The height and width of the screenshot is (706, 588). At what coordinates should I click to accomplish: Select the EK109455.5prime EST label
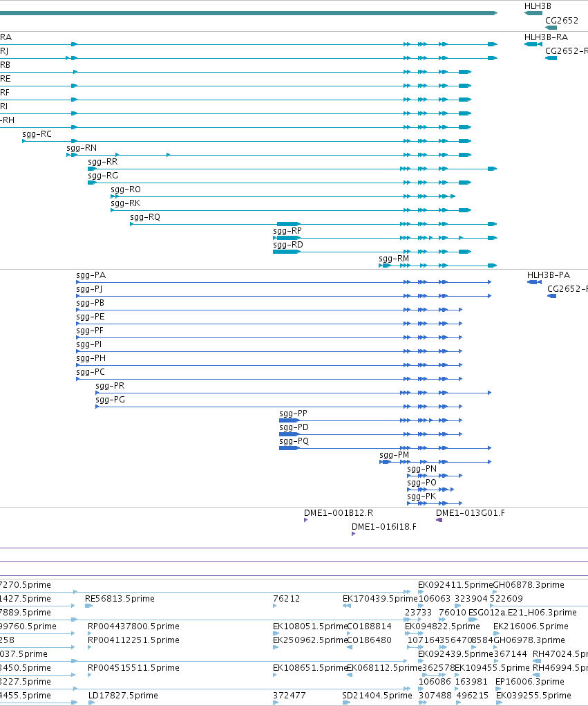pyautogui.click(x=492, y=668)
